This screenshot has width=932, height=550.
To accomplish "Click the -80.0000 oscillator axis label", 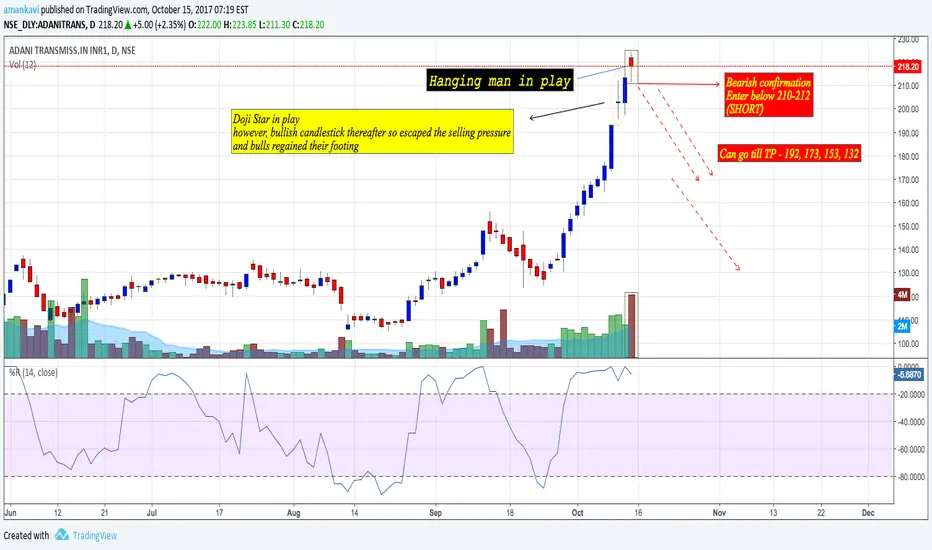I will click(x=911, y=477).
